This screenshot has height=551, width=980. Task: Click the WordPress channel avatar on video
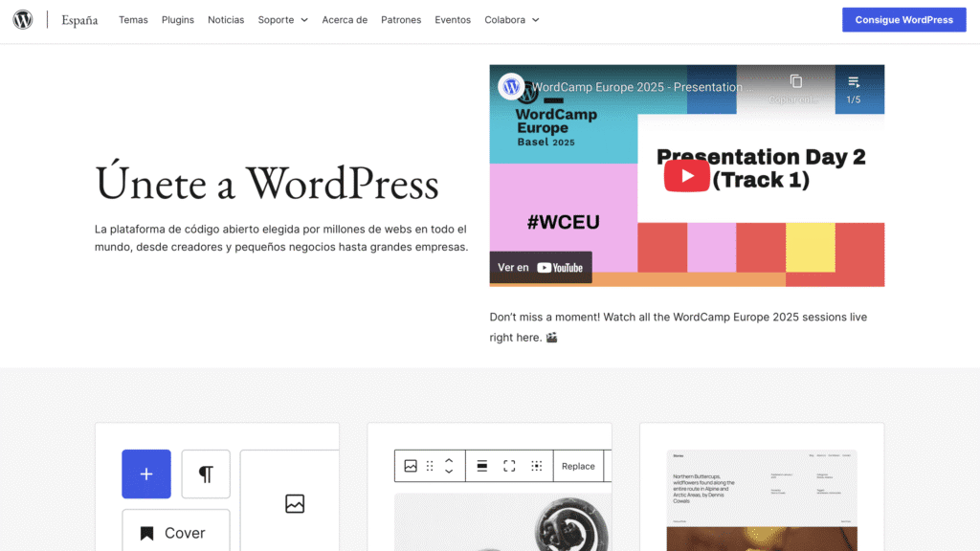(511, 87)
